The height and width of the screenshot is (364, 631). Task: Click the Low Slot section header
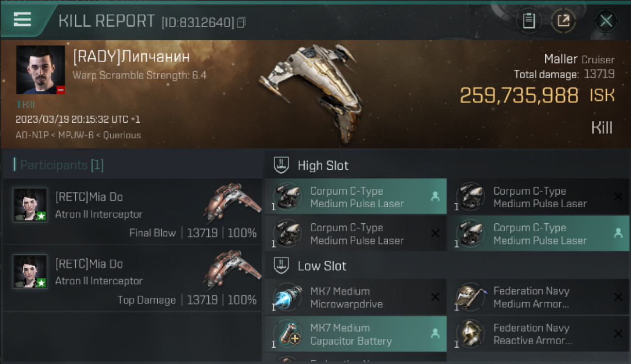pos(322,266)
